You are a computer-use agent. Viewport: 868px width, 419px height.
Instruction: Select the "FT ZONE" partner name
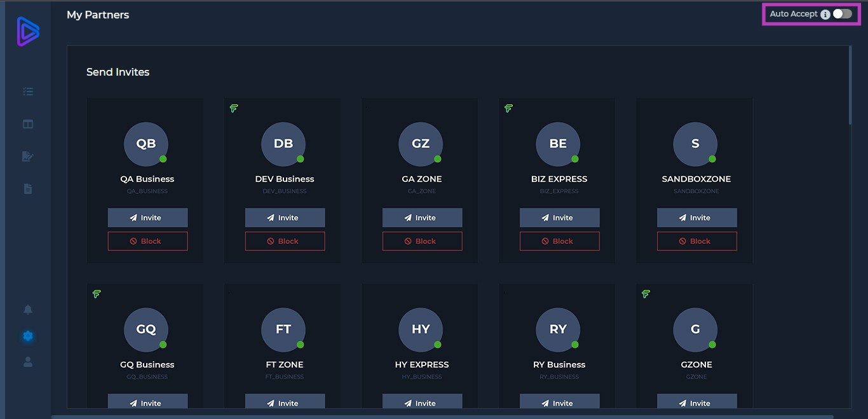285,365
